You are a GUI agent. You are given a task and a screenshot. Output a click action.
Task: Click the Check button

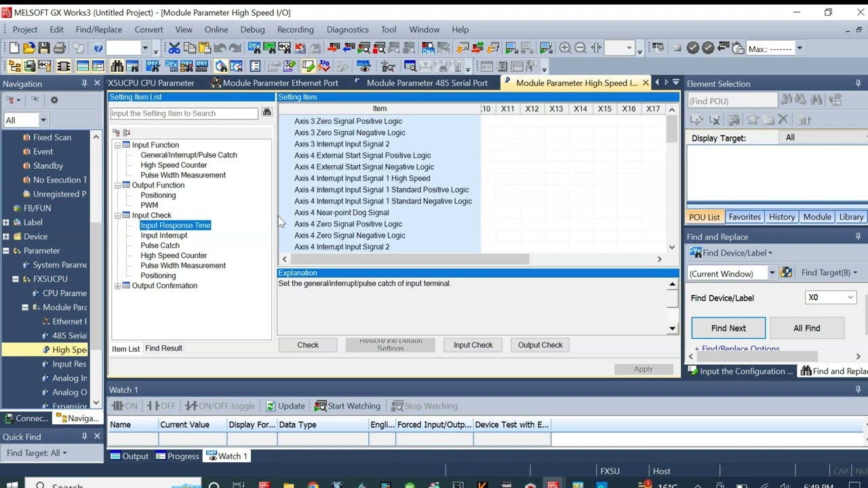pos(308,345)
